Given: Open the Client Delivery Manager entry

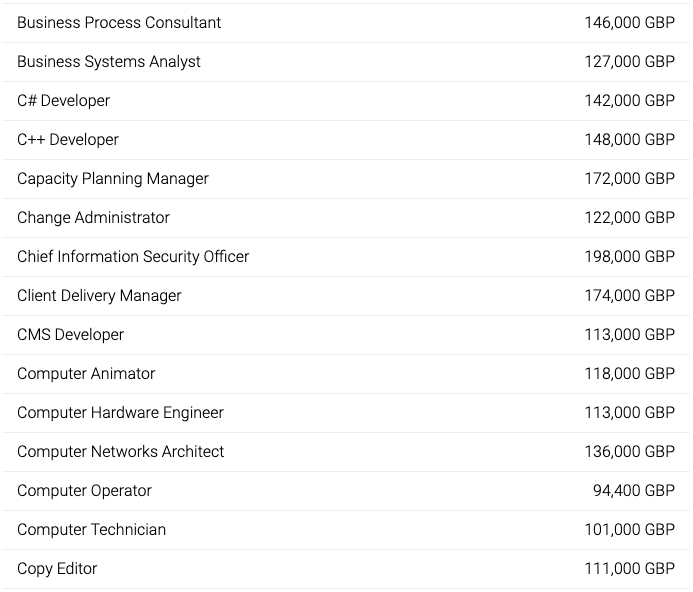Looking at the screenshot, I should point(99,296).
